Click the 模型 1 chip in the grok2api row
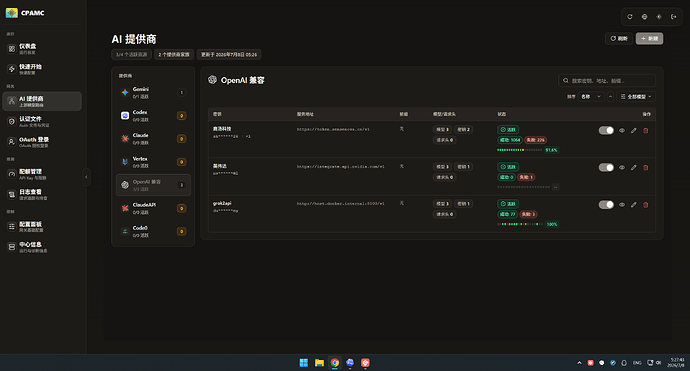The image size is (690, 371). pyautogui.click(x=442, y=204)
